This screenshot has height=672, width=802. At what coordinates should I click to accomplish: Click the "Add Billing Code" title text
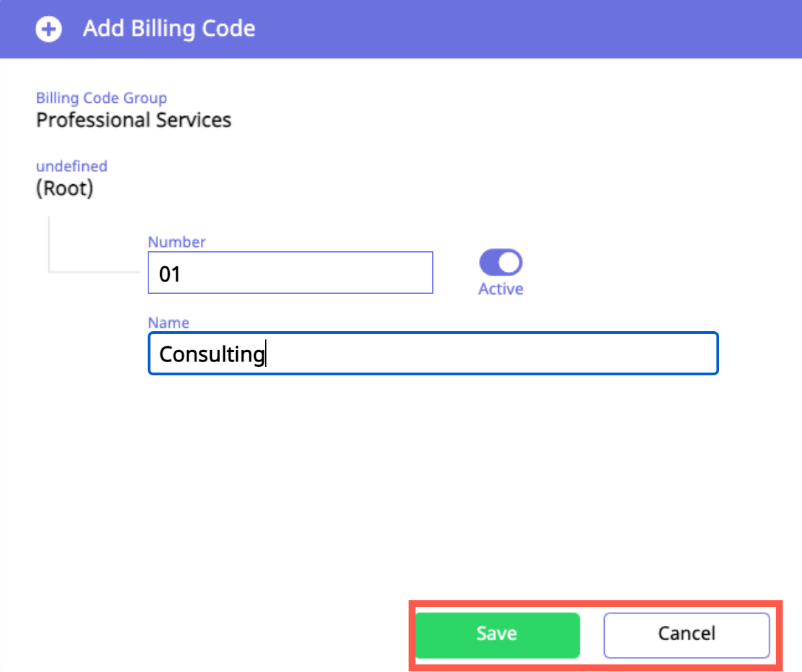tap(169, 29)
